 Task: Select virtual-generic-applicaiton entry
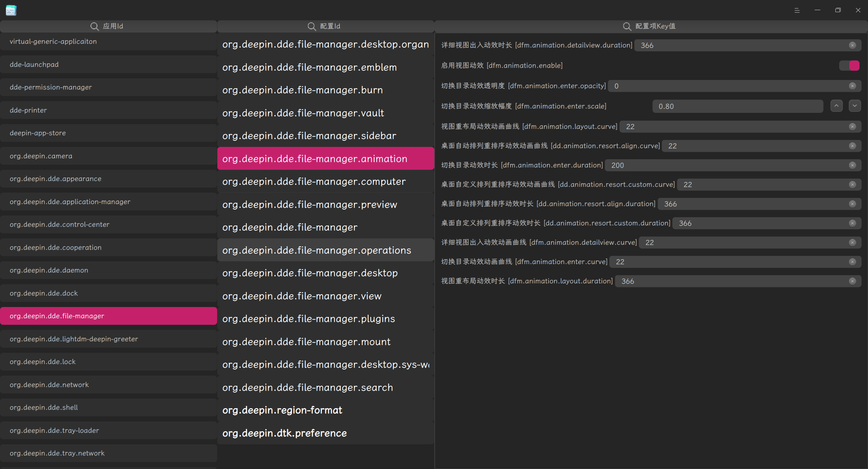(108, 42)
